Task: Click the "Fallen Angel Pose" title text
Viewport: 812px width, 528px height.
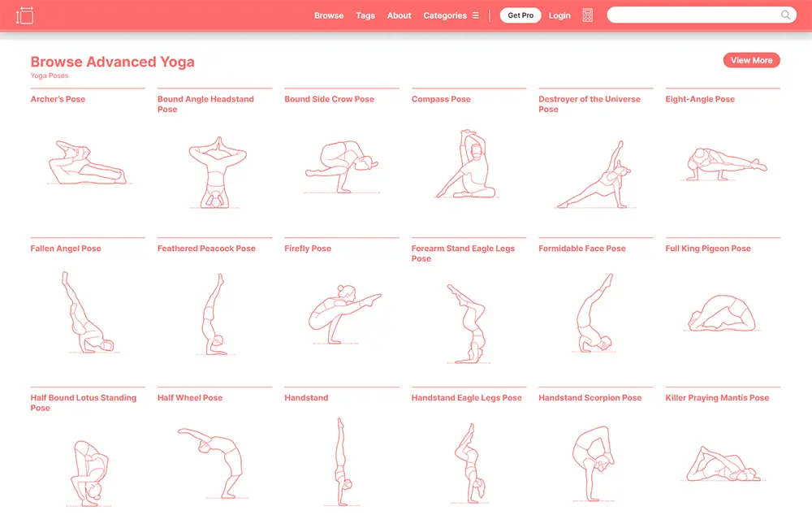Action: coord(66,249)
